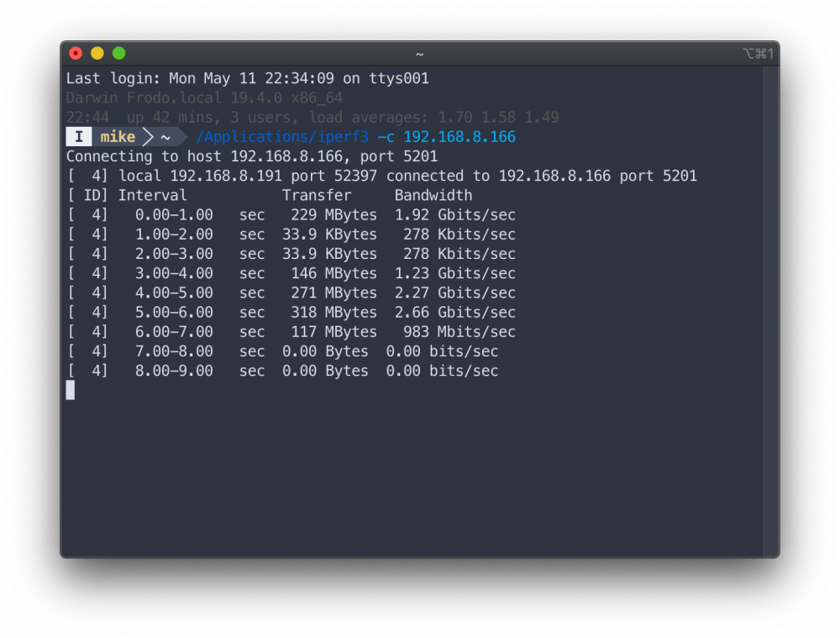Click the '/Applications/iperf3' command text
Image resolution: width=840 pixels, height=638 pixels.
tap(282, 137)
